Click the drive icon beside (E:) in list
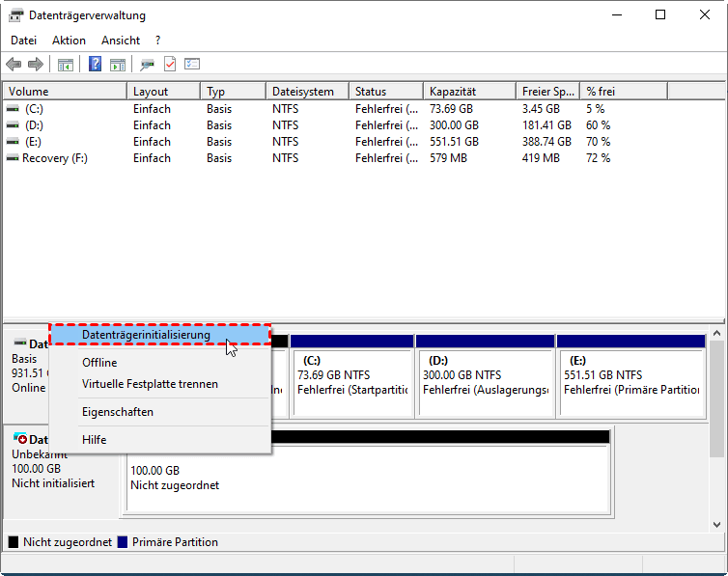Viewport: 728px width, 576px height. point(13,142)
